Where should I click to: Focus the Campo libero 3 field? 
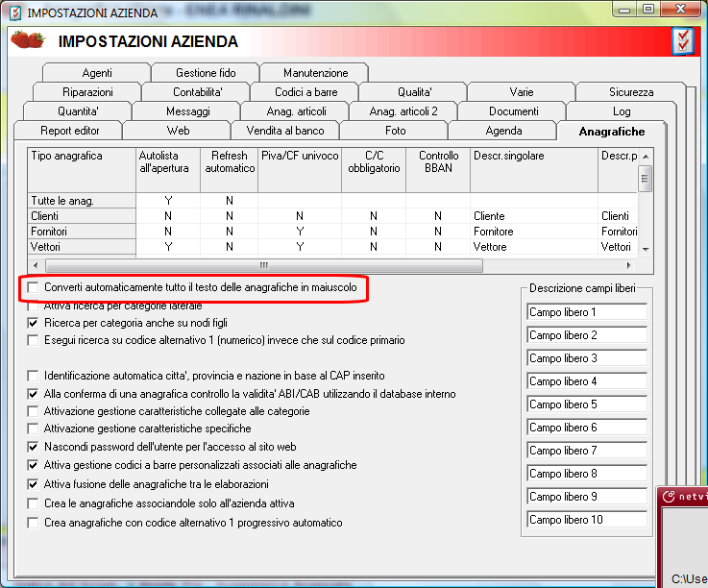click(587, 358)
